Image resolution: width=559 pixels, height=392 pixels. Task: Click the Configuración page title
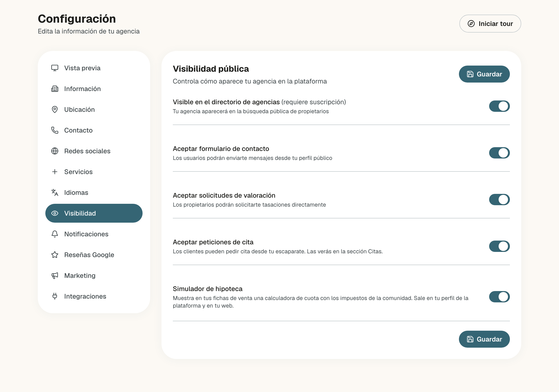77,19
